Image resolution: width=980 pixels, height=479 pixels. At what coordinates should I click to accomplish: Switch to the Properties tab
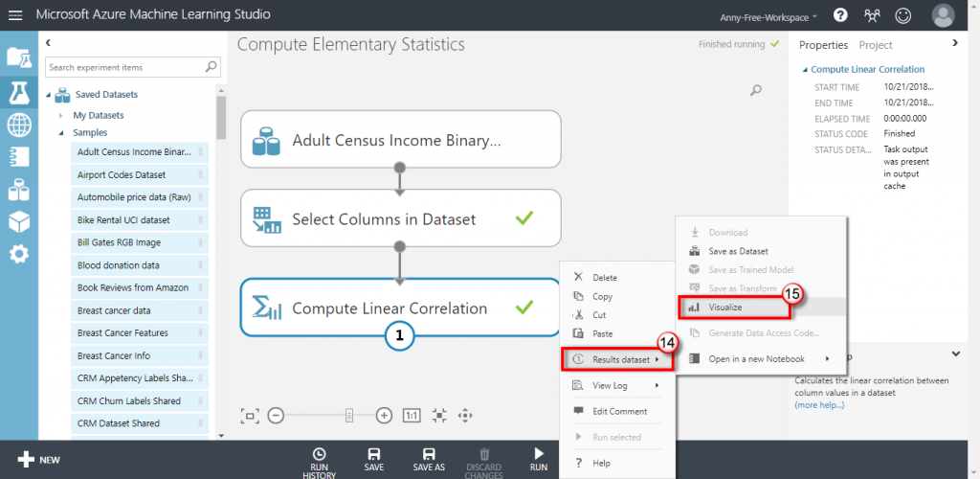tap(823, 45)
